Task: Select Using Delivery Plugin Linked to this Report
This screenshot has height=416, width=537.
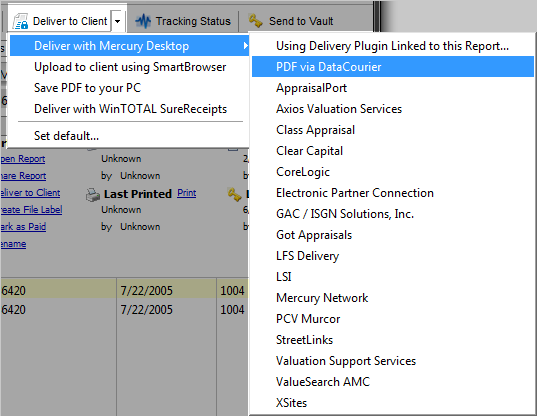Action: tap(393, 46)
